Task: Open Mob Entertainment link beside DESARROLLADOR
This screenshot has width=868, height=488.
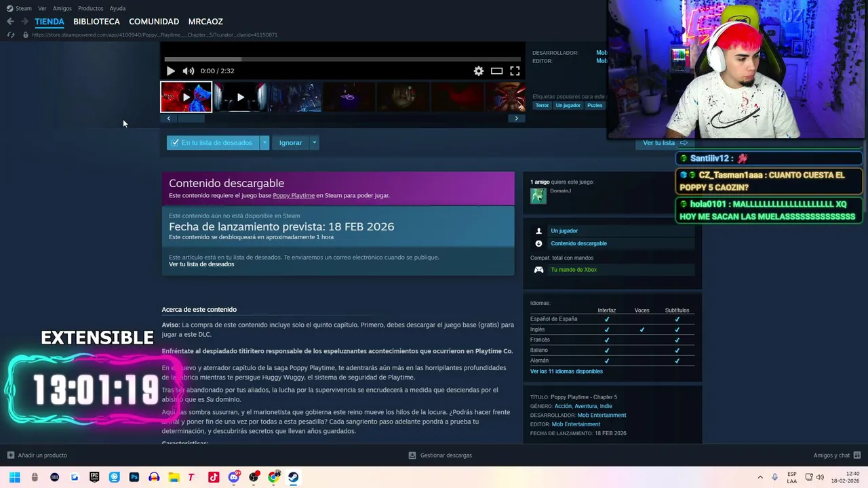Action: pyautogui.click(x=601, y=415)
